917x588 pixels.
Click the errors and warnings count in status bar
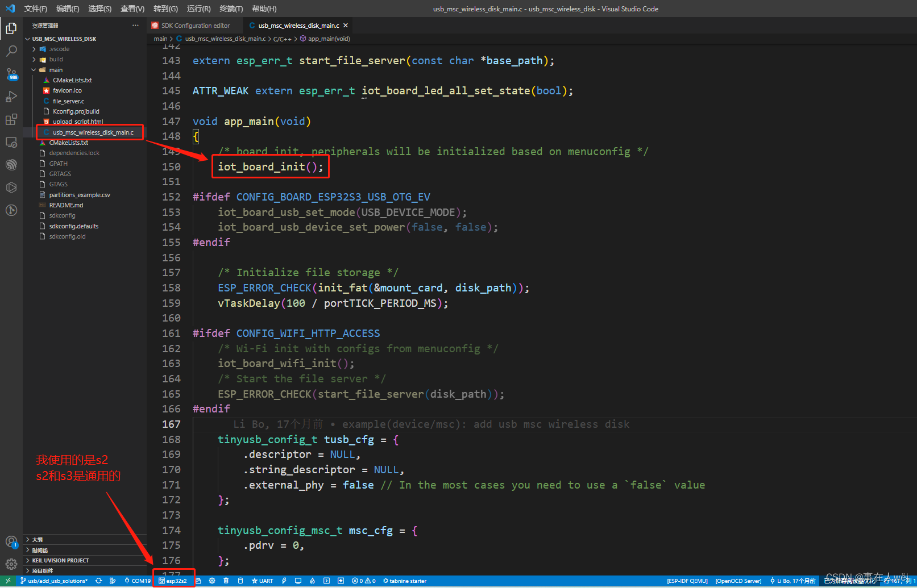pos(364,581)
